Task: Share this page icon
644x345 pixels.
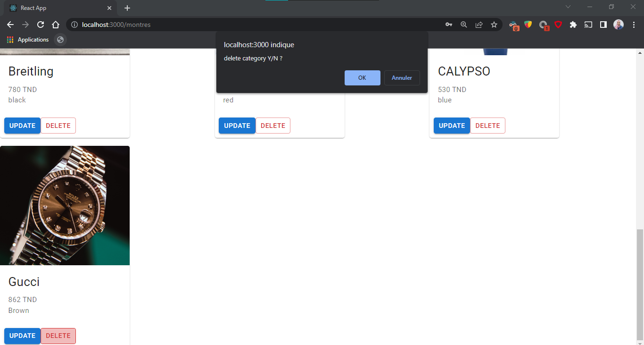Action: coord(479,25)
